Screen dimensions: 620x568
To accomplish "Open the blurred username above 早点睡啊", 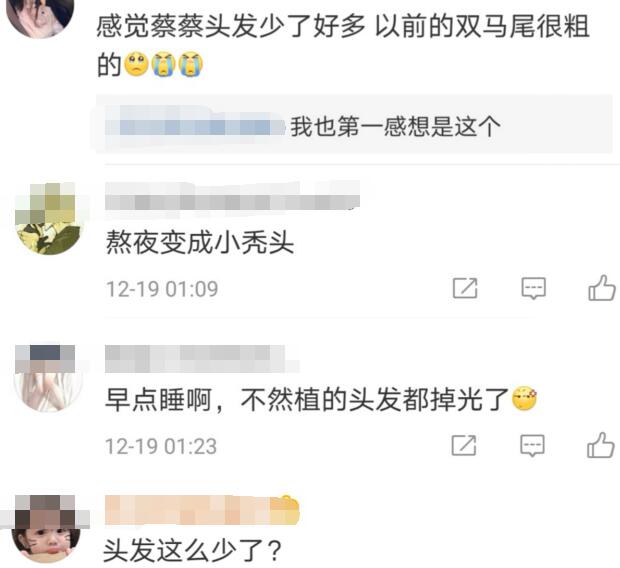I will [x=201, y=358].
